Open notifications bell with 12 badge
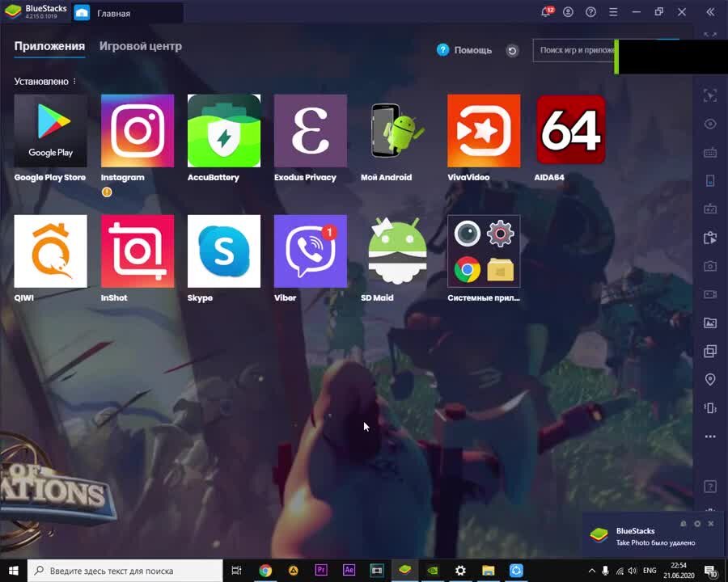Viewport: 728px width, 582px height. pos(547,11)
